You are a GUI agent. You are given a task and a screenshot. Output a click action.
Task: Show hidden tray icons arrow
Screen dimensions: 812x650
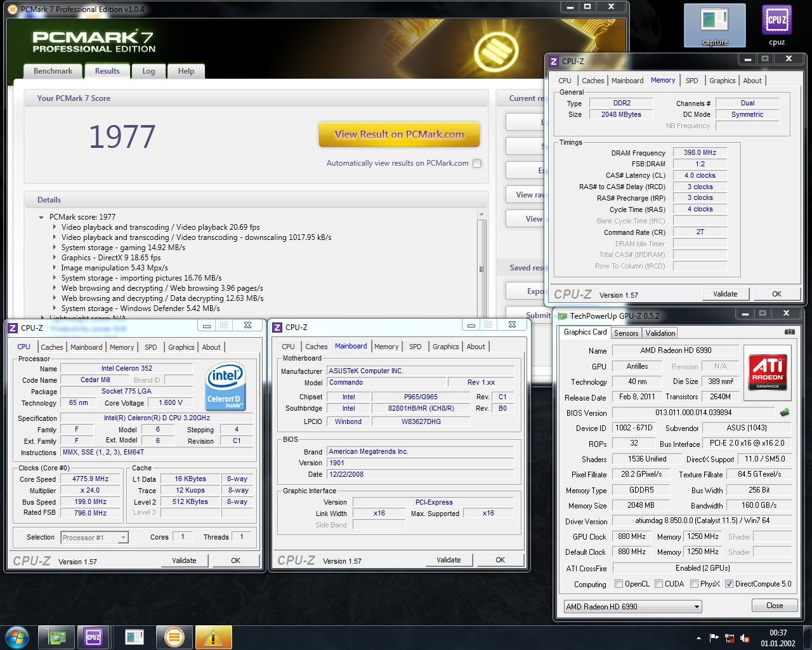pos(699,638)
